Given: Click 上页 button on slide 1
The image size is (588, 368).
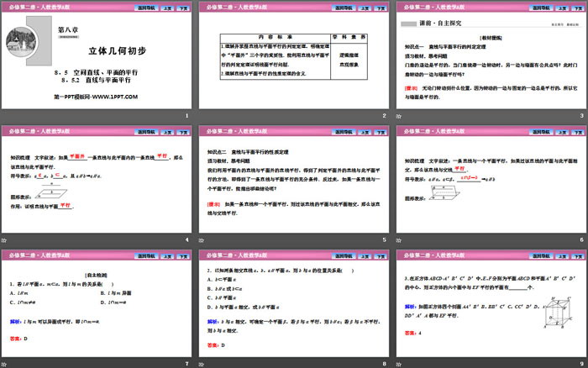Looking at the screenshot, I should tap(167, 8).
